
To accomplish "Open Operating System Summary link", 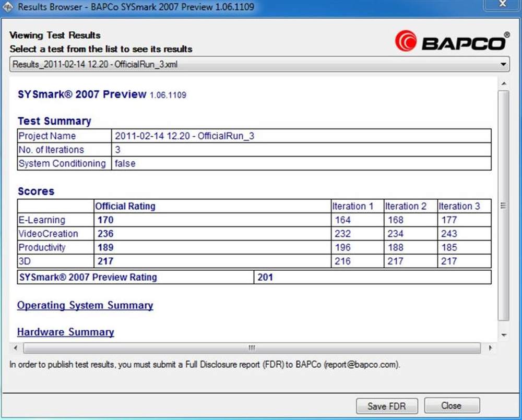I will (85, 305).
